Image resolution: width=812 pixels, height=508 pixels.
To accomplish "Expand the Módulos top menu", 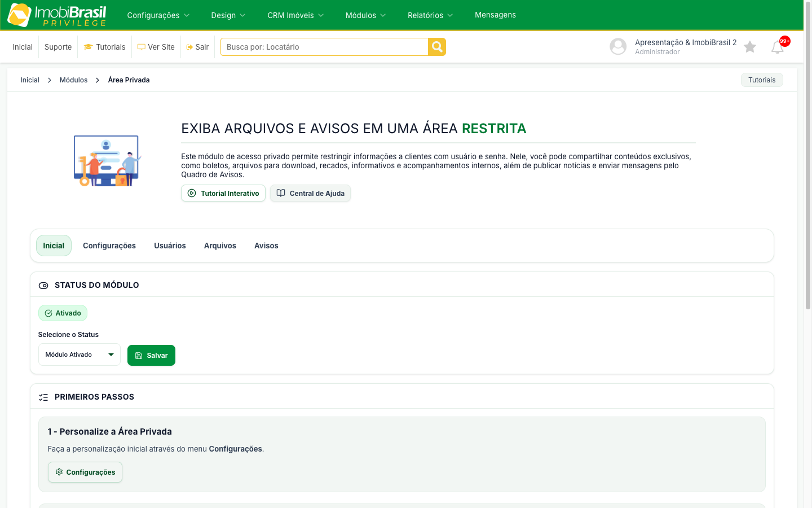I will [366, 15].
